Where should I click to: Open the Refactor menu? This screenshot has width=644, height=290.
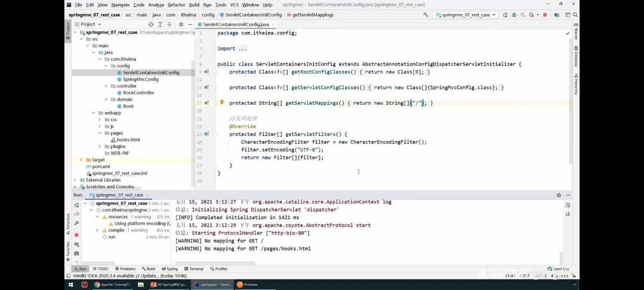coord(176,5)
